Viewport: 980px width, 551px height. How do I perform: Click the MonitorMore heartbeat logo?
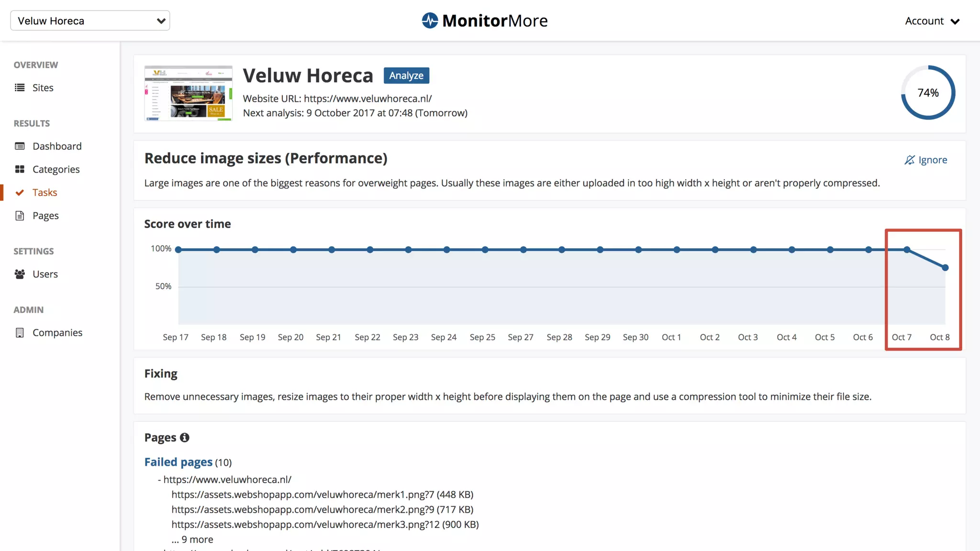coord(429,21)
